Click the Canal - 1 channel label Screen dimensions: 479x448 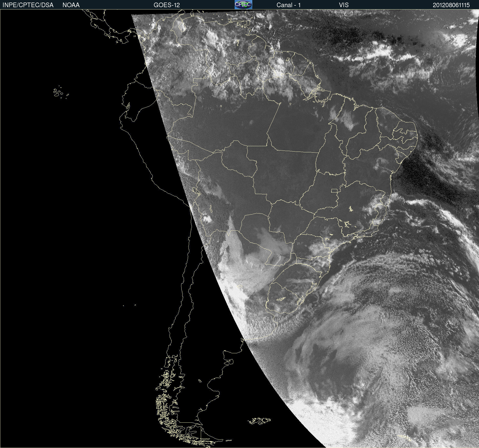[289, 5]
